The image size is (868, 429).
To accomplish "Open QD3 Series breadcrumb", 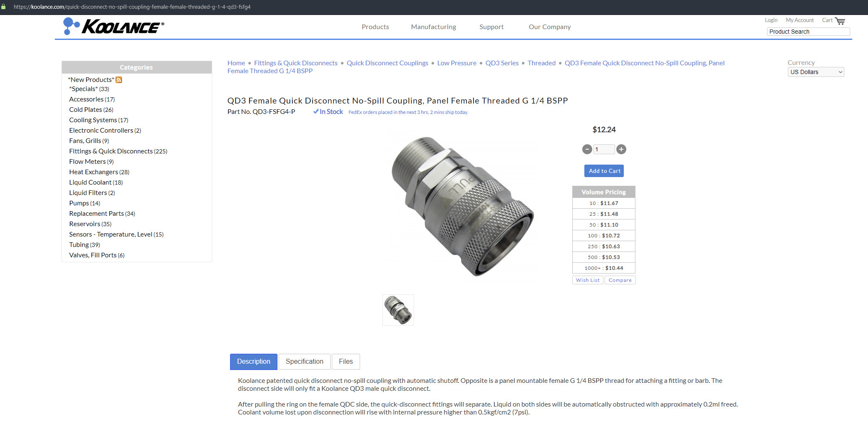I will pyautogui.click(x=502, y=63).
